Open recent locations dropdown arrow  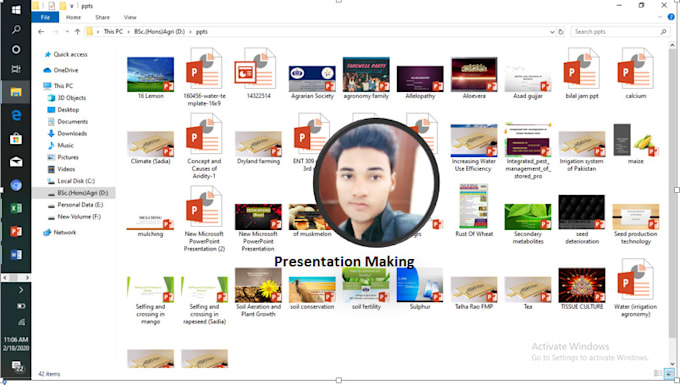click(67, 32)
